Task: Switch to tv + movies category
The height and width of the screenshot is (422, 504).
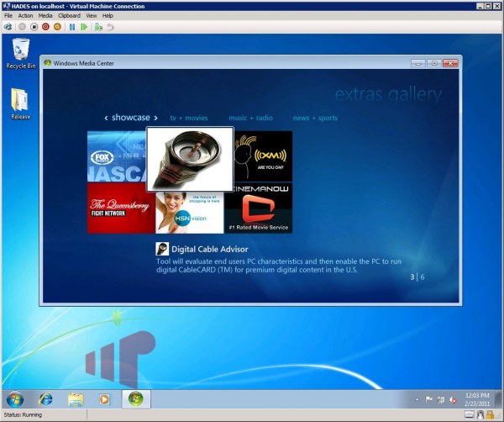Action: click(189, 118)
